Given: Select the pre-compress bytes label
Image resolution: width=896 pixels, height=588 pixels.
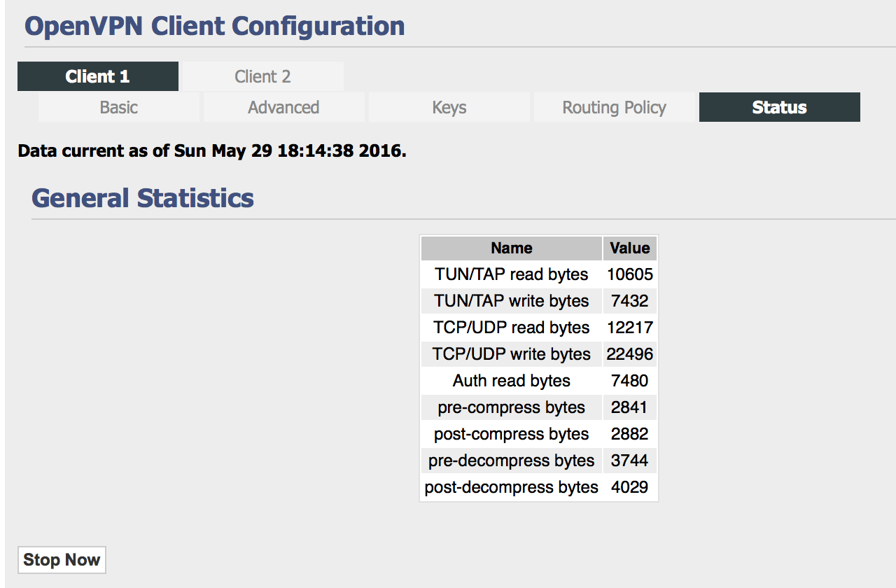Looking at the screenshot, I should click(512, 407).
